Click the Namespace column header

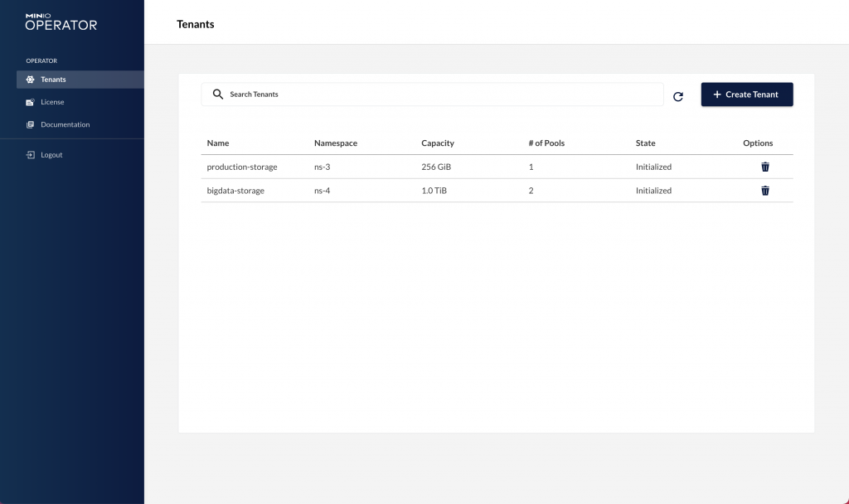point(336,143)
